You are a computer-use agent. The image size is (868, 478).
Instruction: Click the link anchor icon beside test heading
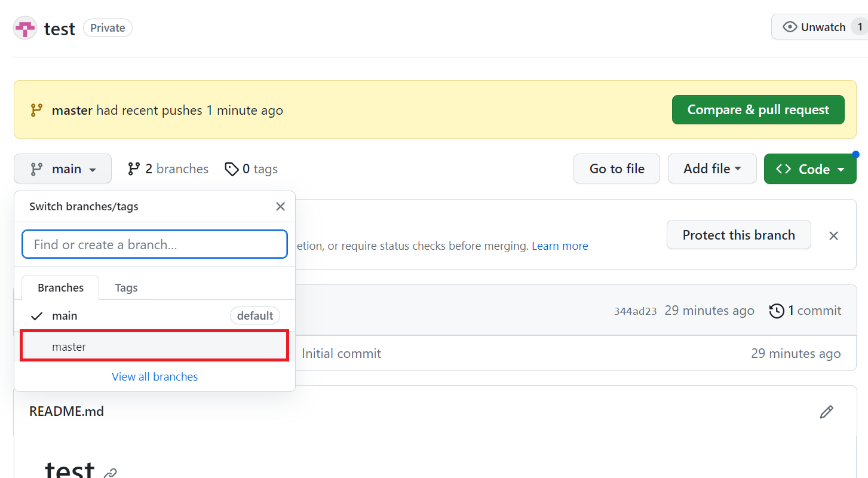pyautogui.click(x=111, y=473)
